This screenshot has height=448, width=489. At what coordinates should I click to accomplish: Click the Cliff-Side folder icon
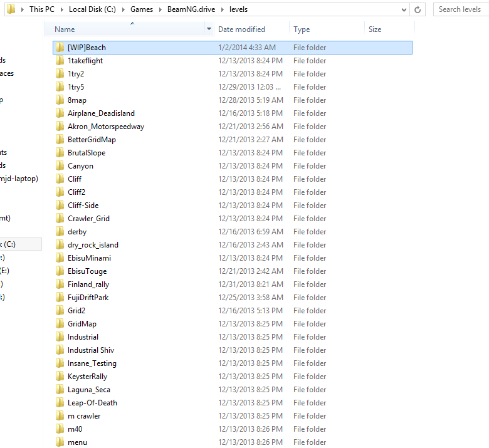[60, 205]
